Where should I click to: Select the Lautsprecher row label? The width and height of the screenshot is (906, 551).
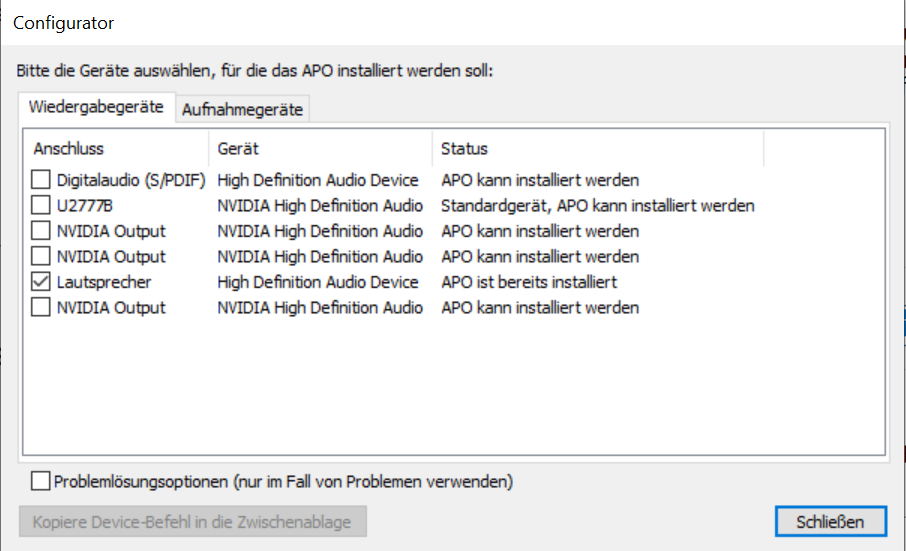(x=104, y=282)
